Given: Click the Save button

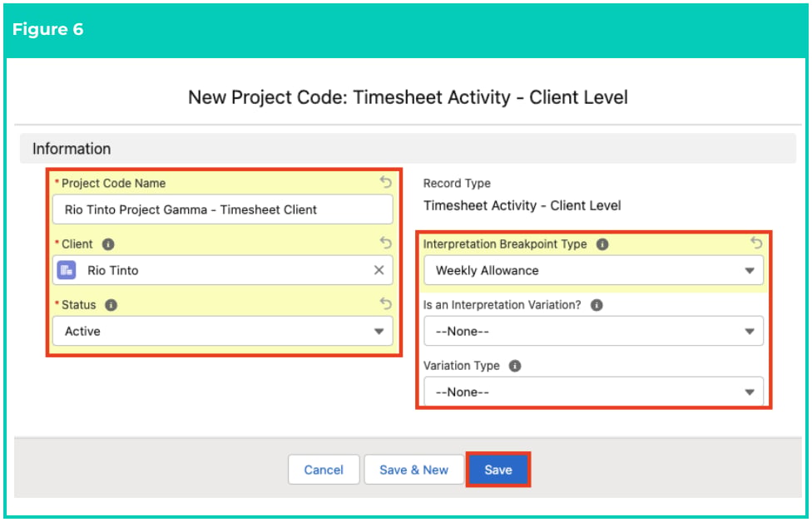Looking at the screenshot, I should click(498, 470).
